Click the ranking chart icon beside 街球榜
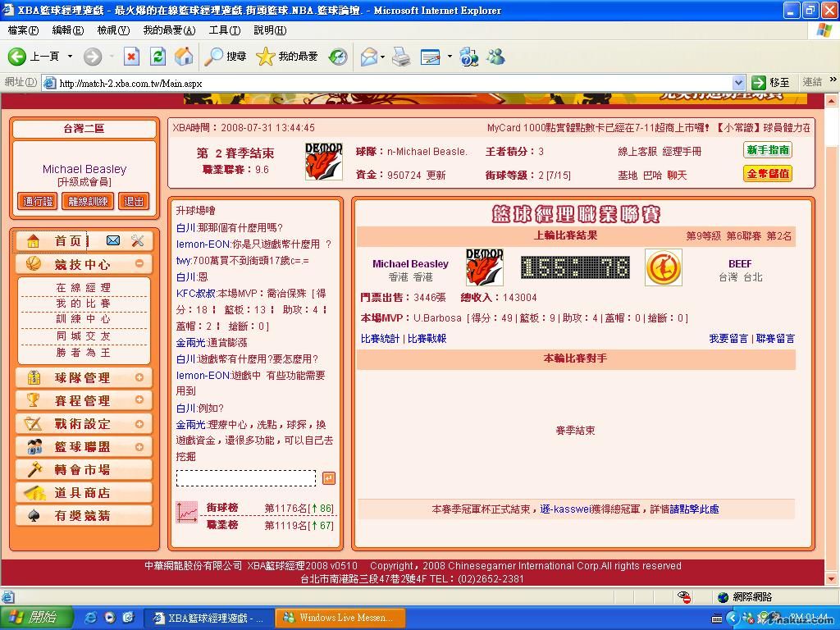This screenshot has width=840, height=630. click(187, 513)
